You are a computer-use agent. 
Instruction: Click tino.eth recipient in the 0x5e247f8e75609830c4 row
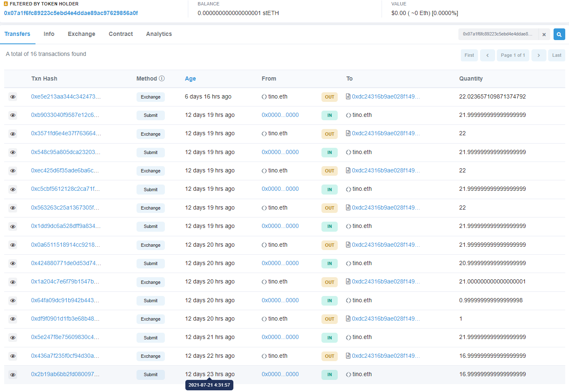point(362,337)
